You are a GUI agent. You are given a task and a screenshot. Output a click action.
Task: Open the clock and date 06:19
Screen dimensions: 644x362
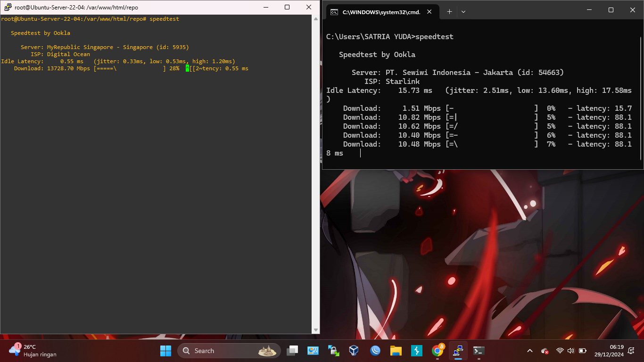609,351
